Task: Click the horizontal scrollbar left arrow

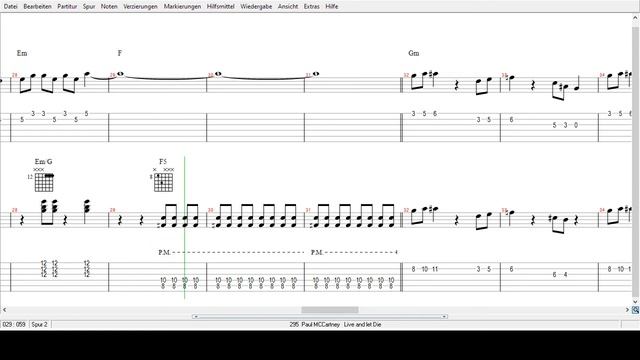Action: tap(4, 310)
